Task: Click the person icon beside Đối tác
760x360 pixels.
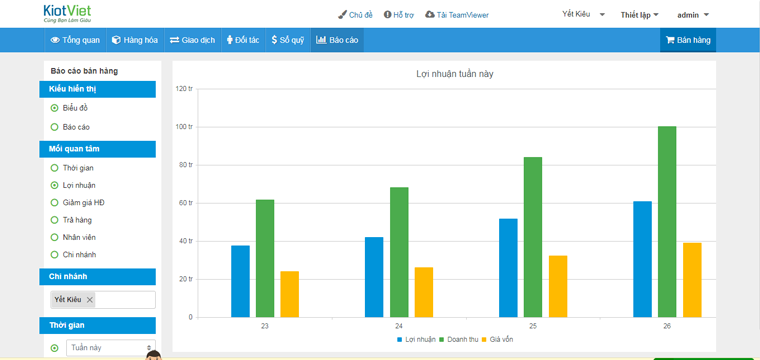Action: point(230,40)
